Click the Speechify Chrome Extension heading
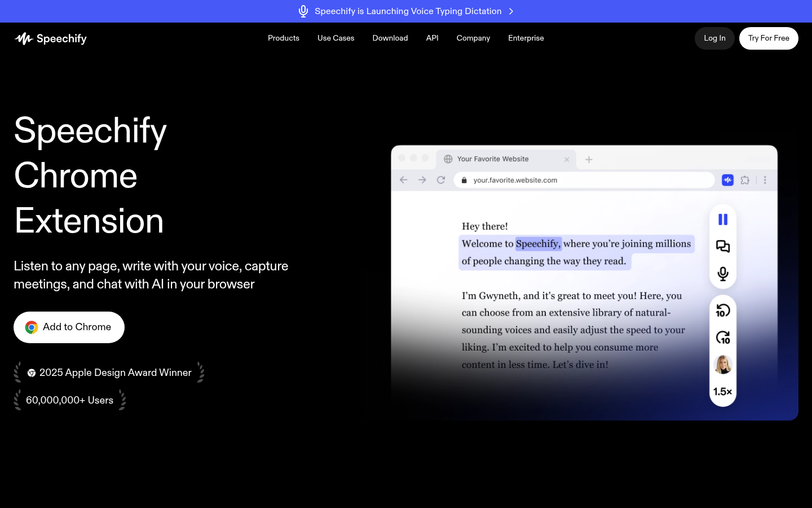Image resolution: width=812 pixels, height=508 pixels. (90, 176)
